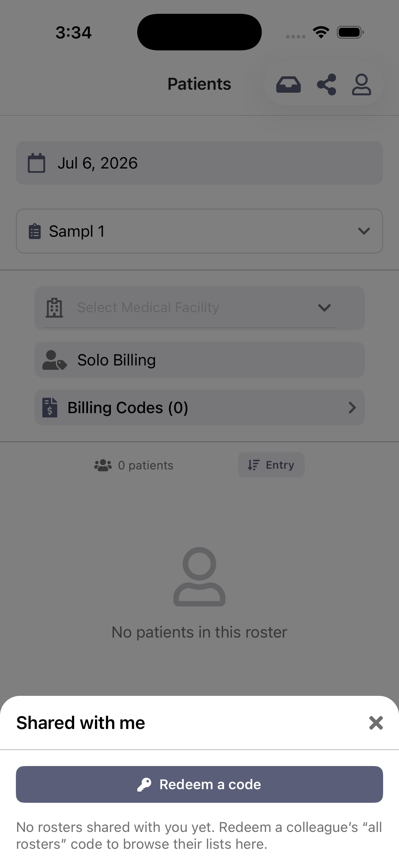399x868 pixels.
Task: Tap the share icon in header
Action: 327,84
